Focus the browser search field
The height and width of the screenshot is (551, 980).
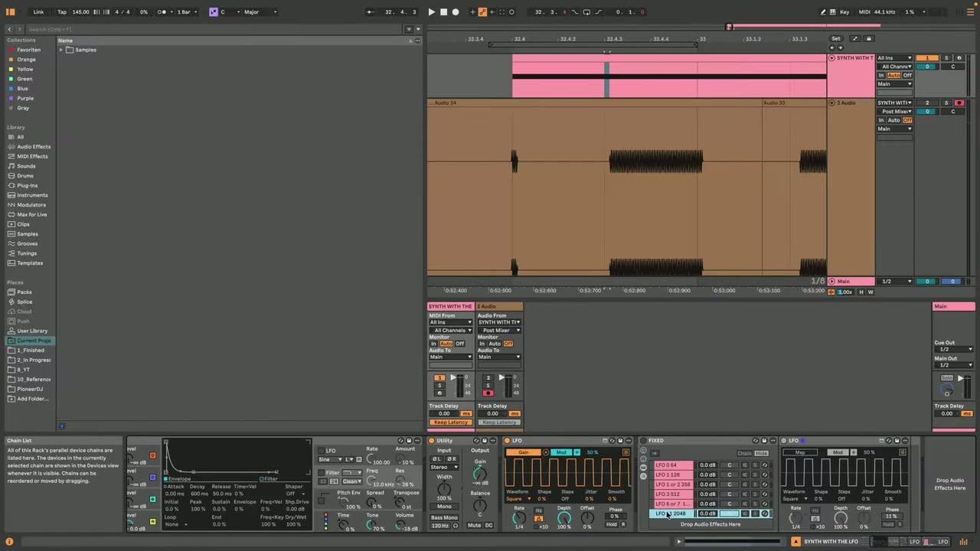pos(214,29)
